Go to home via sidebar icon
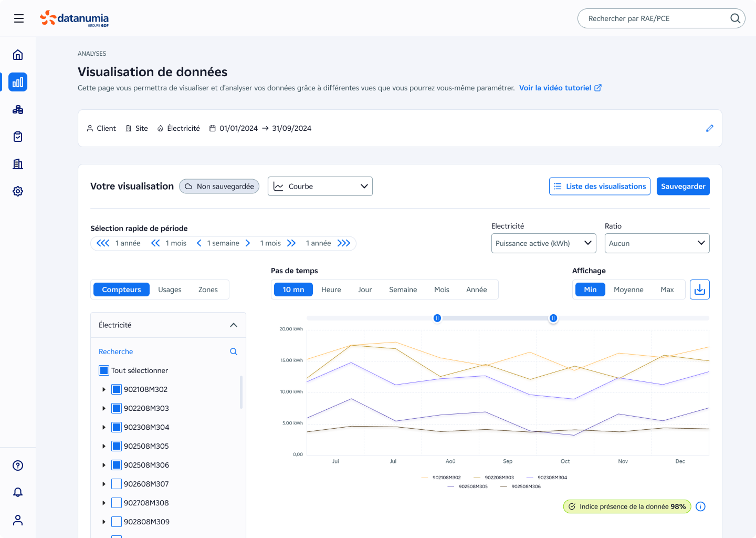 pyautogui.click(x=18, y=55)
